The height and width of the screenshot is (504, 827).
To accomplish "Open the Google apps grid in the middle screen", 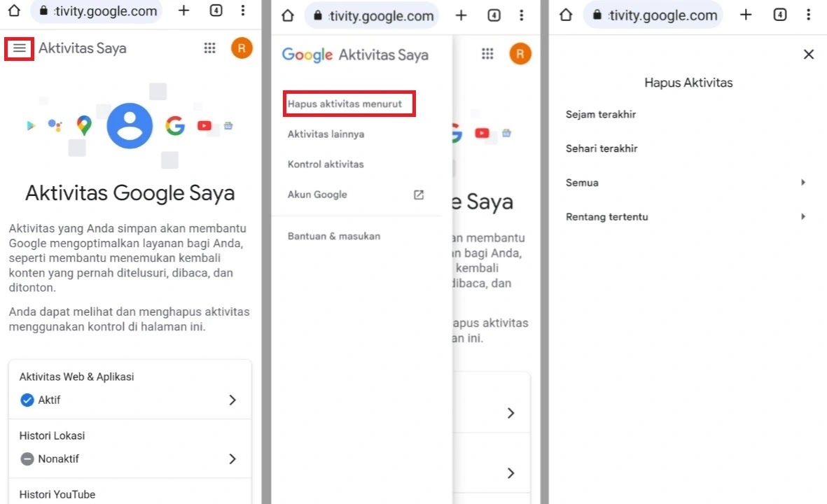I will tap(487, 54).
